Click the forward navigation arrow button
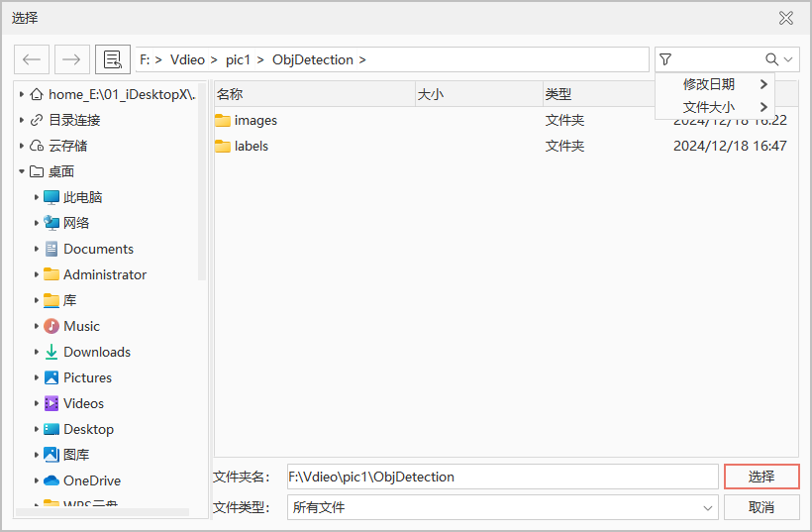Viewport: 812px width, 532px height. pyautogui.click(x=71, y=59)
